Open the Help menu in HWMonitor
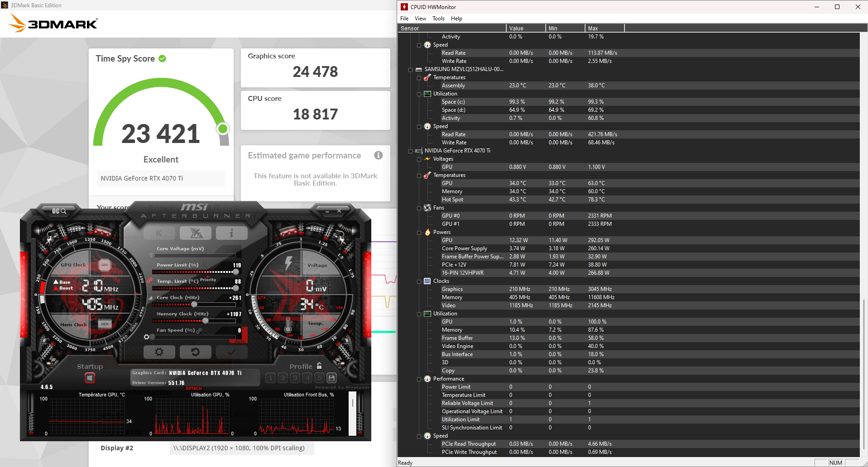This screenshot has height=467, width=868. click(456, 19)
